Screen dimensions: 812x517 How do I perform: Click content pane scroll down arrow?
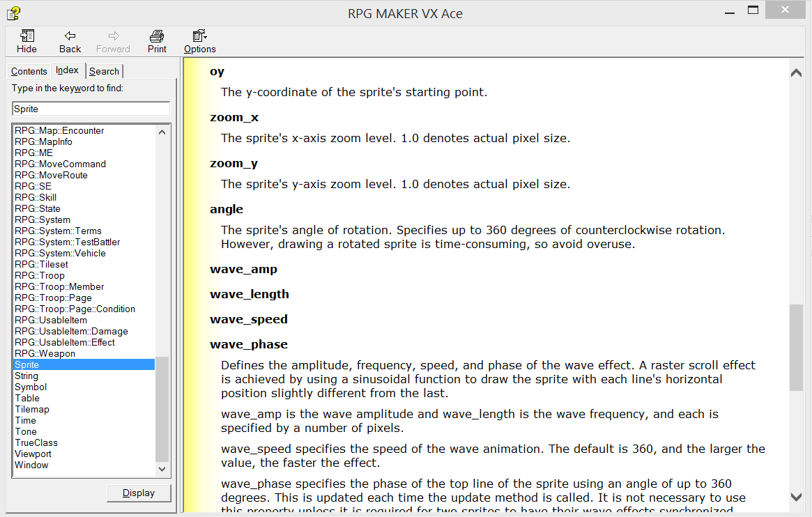tap(796, 497)
